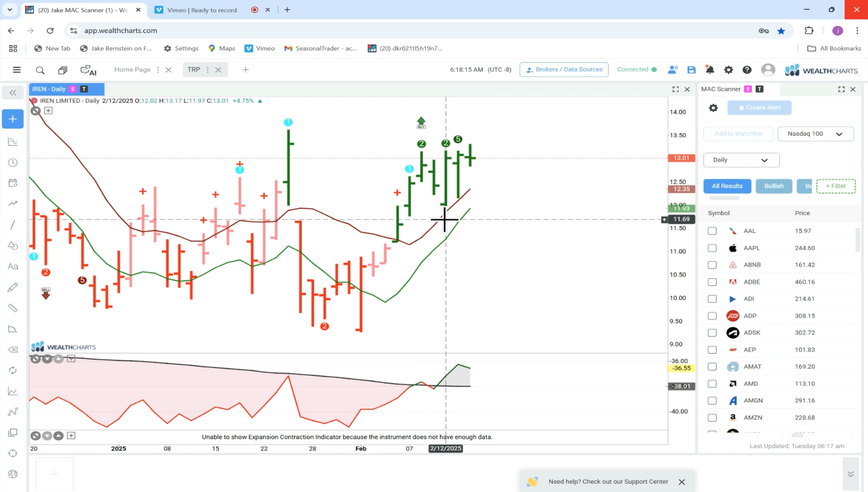Tick the AMAT checkbox
The height and width of the screenshot is (492, 868).
pos(712,367)
